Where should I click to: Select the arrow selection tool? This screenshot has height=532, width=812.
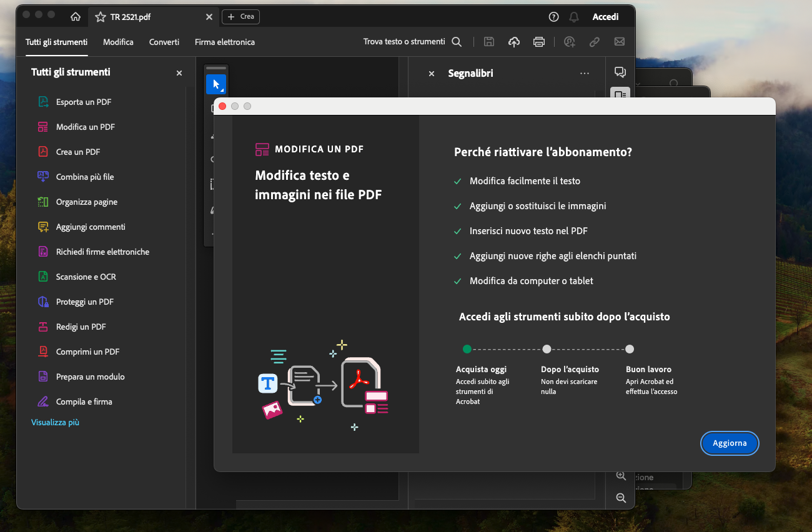click(x=216, y=84)
